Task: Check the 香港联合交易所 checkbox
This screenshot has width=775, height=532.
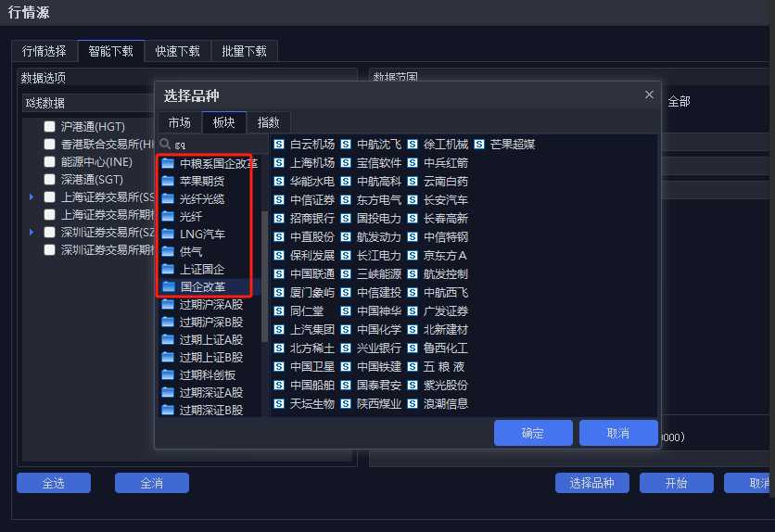Action: [49, 145]
